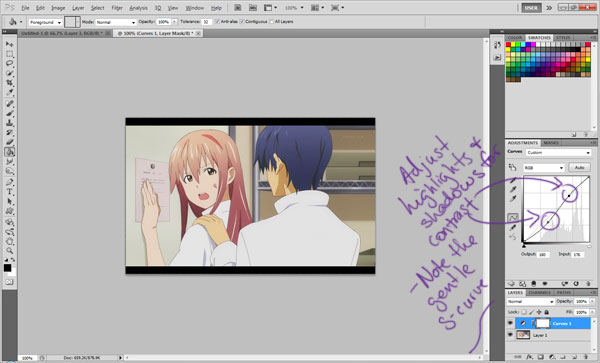This screenshot has height=363, width=600.
Task: Select the Quick Selection tool
Action: pos(10,73)
